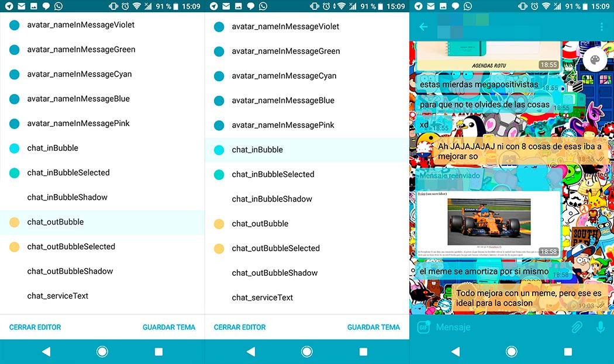The height and width of the screenshot is (364, 614).
Task: Tap alarm clock icon in chat status bar
Action: pos(534,6)
